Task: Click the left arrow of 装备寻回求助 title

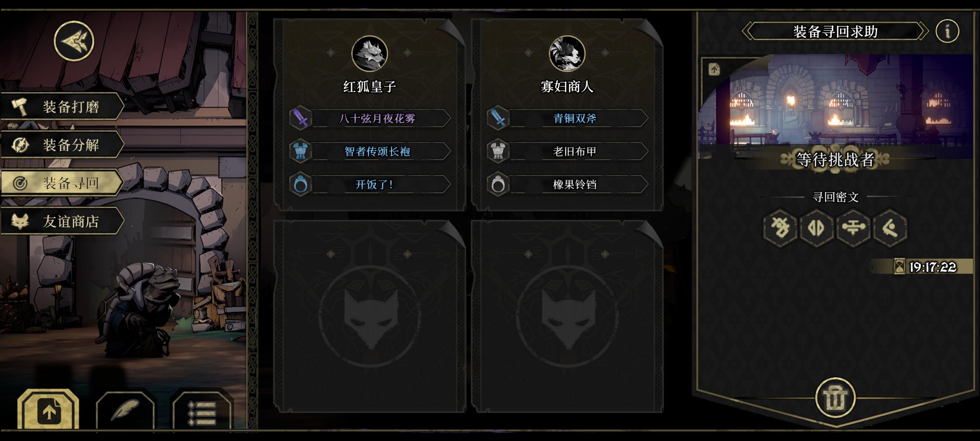Action: (x=748, y=31)
